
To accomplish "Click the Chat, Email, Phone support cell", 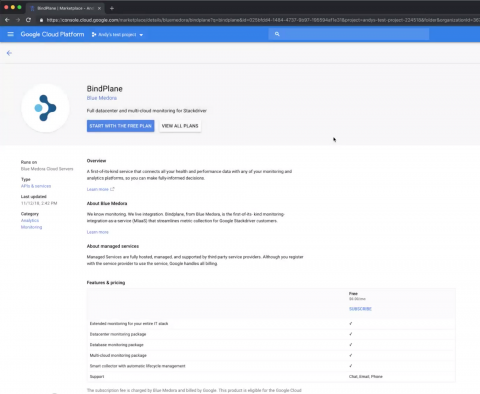I will (x=366, y=377).
